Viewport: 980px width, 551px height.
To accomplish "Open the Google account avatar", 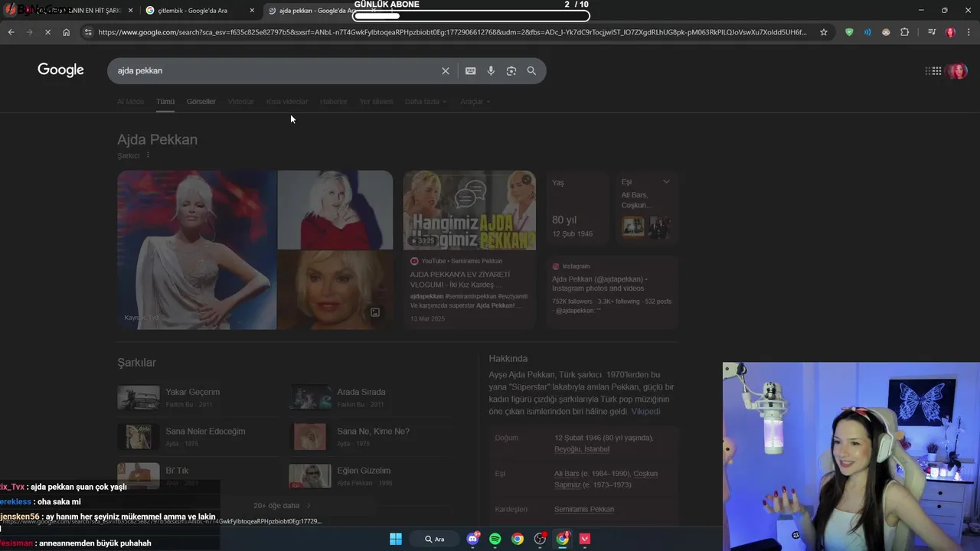I will pos(957,71).
